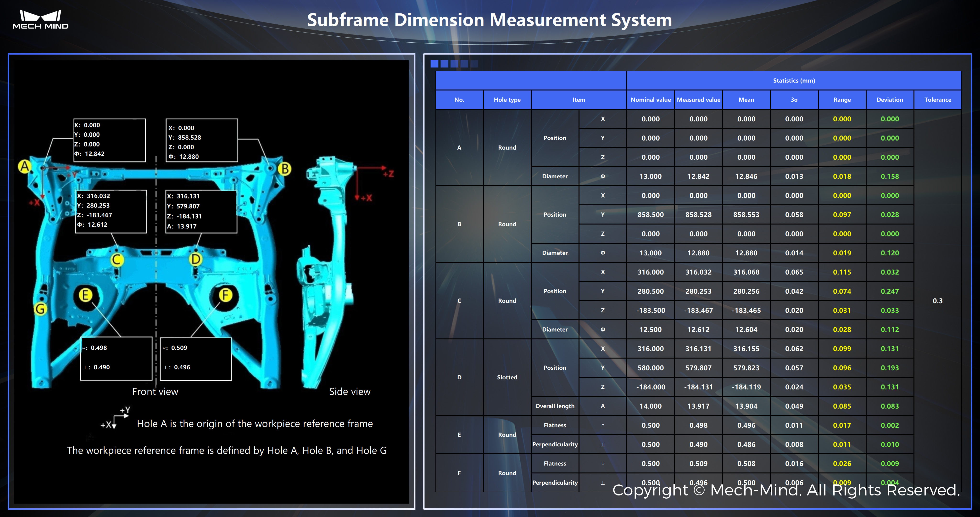Click the Measured value column header
This screenshot has height=517, width=980.
[698, 100]
